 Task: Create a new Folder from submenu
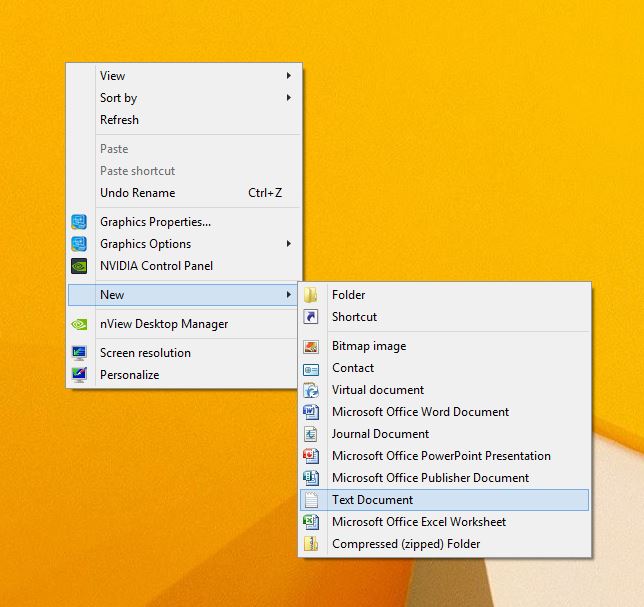[444, 295]
